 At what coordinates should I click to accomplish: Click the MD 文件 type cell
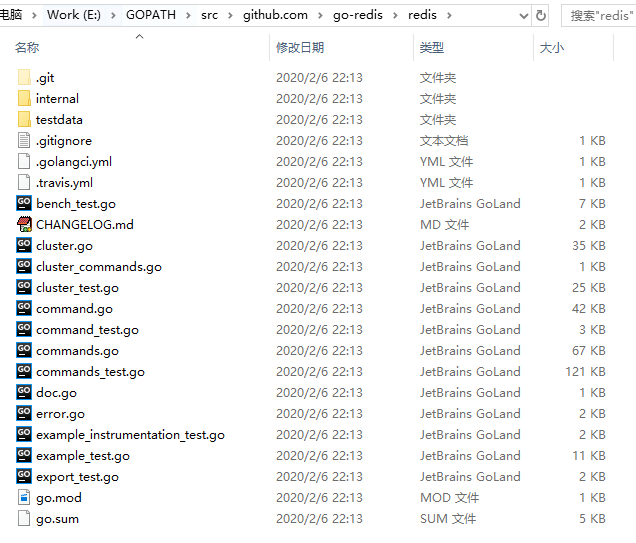pos(444,224)
